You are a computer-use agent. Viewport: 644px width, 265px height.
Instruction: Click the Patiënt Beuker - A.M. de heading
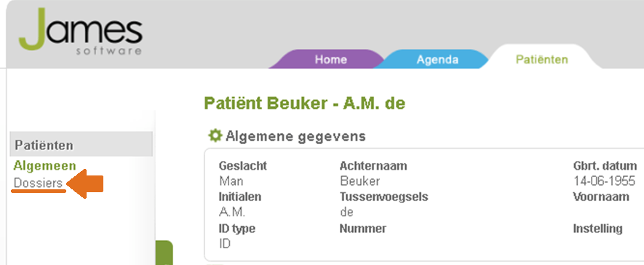304,103
